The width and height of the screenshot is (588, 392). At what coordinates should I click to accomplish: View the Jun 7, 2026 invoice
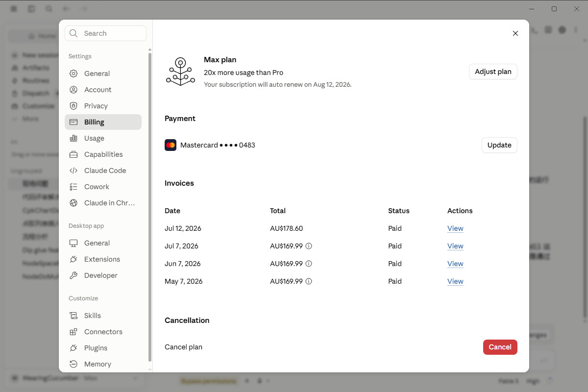(455, 264)
